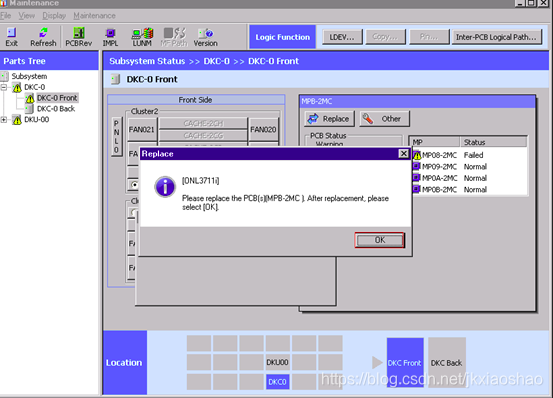Collapse the DKC-0 tree node

(x=4, y=87)
